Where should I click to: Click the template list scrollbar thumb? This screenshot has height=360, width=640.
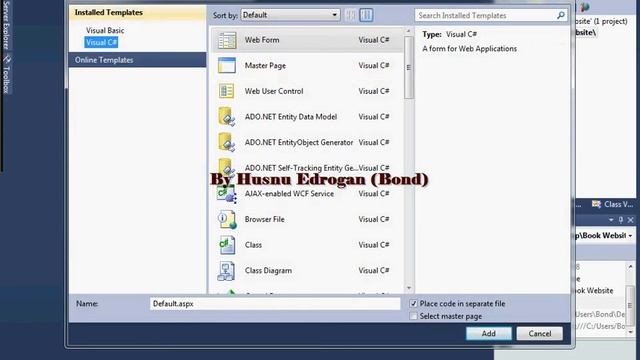pos(409,68)
